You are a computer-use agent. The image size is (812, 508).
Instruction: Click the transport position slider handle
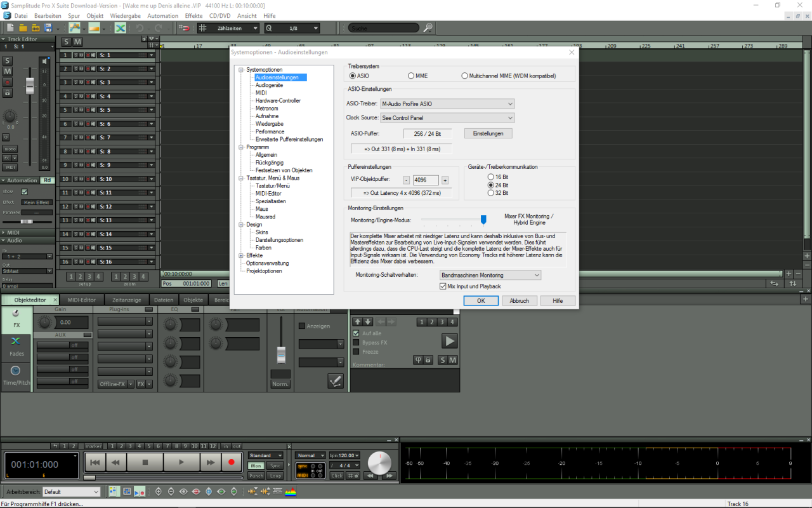89,478
